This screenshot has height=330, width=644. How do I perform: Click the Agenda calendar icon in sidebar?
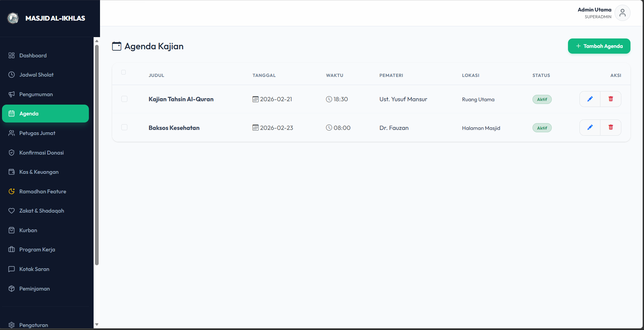point(11,114)
